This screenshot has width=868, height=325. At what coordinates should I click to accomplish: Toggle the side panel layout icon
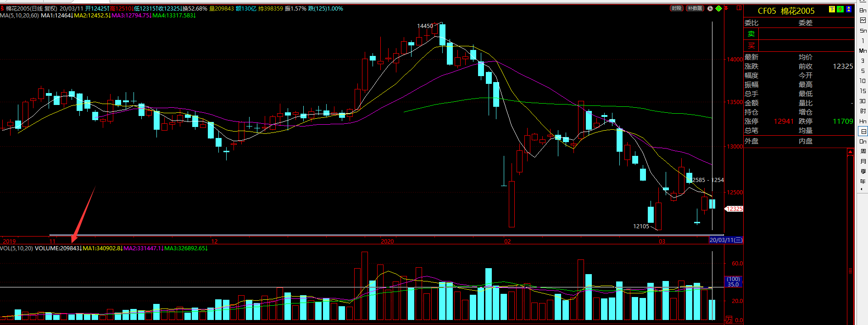point(739,8)
